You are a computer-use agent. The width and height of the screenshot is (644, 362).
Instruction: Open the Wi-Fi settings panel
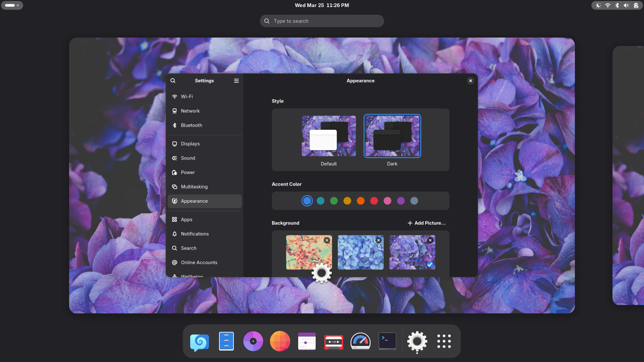pyautogui.click(x=186, y=97)
